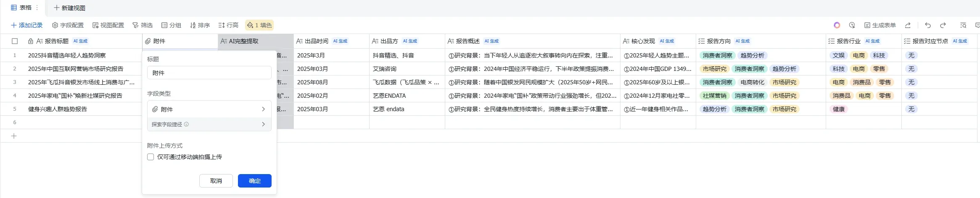Open the 分组 grouping dropdown
980x198 pixels.
pos(171,25)
